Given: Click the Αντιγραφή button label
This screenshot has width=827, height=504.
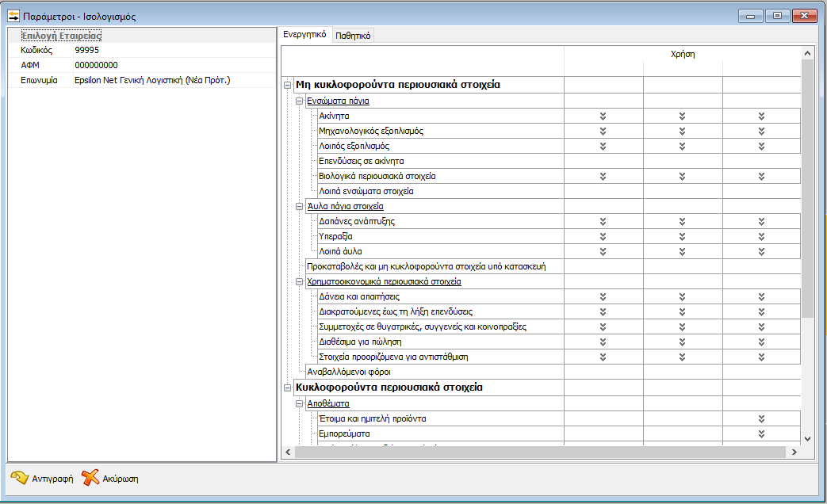Looking at the screenshot, I should (53, 479).
